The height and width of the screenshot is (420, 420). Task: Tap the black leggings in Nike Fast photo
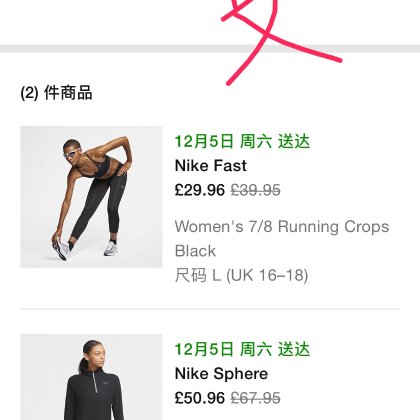[95, 205]
